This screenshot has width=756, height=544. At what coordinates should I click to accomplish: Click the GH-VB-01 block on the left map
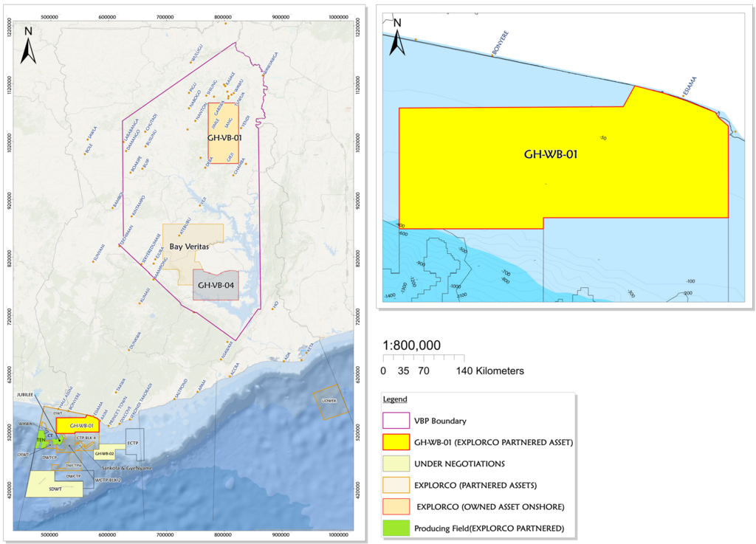(224, 133)
